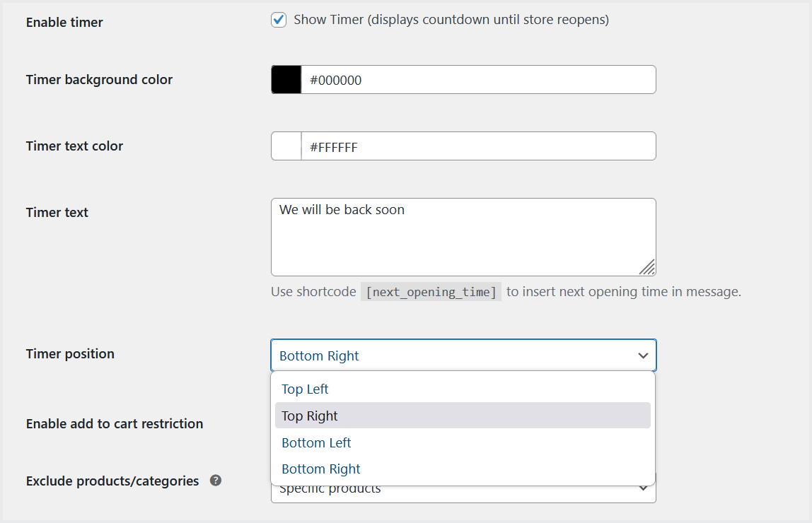Click the 'Enable timer' setting label
This screenshot has width=812, height=523.
pos(64,23)
